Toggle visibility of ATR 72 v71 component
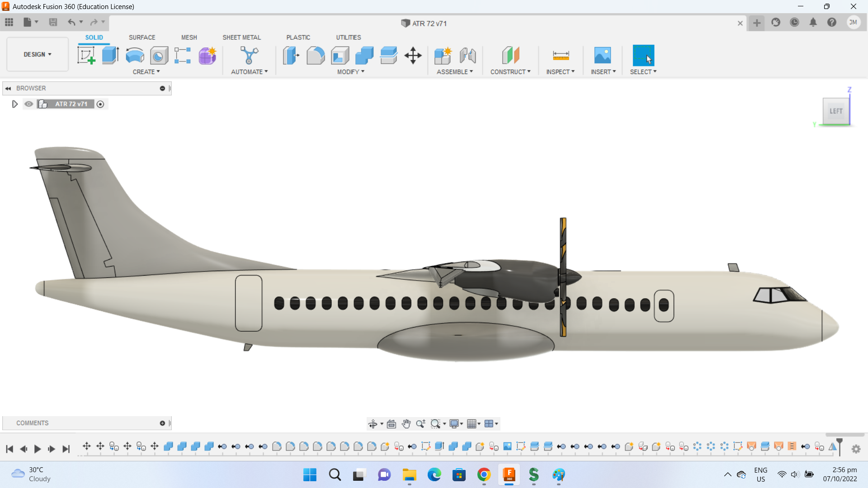Screen dimensions: 868x488 coord(29,104)
